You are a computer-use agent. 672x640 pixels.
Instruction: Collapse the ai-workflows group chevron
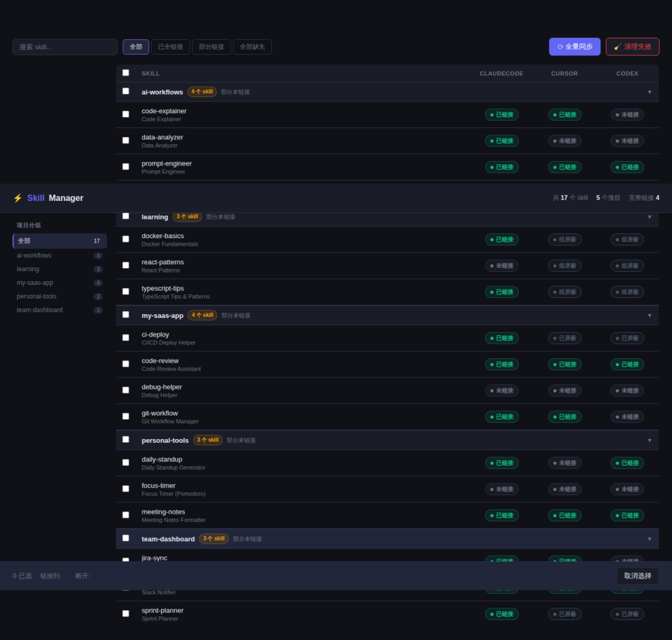point(650,92)
